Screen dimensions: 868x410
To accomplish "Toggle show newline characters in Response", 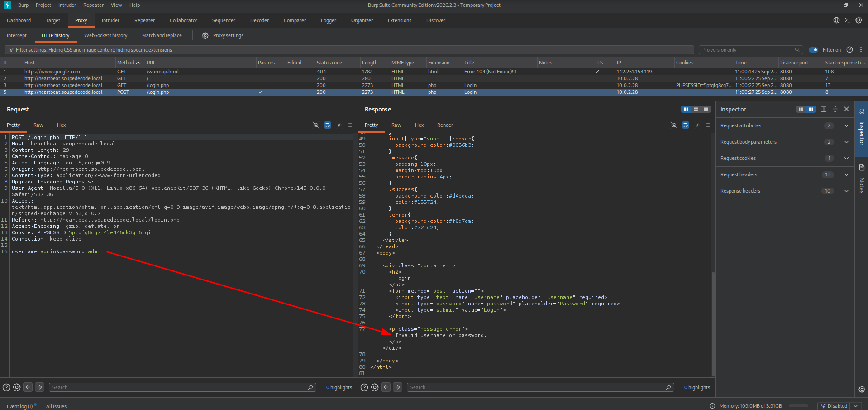I will pyautogui.click(x=697, y=125).
